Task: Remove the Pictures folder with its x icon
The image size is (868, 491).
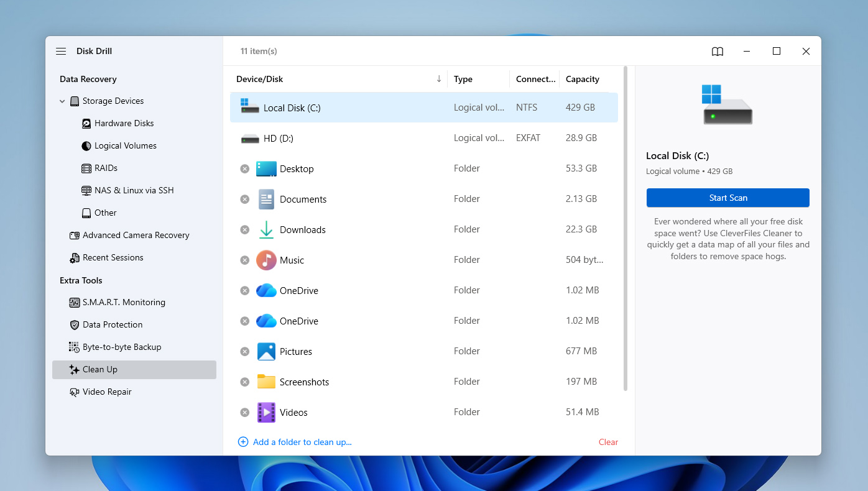Action: pos(245,352)
